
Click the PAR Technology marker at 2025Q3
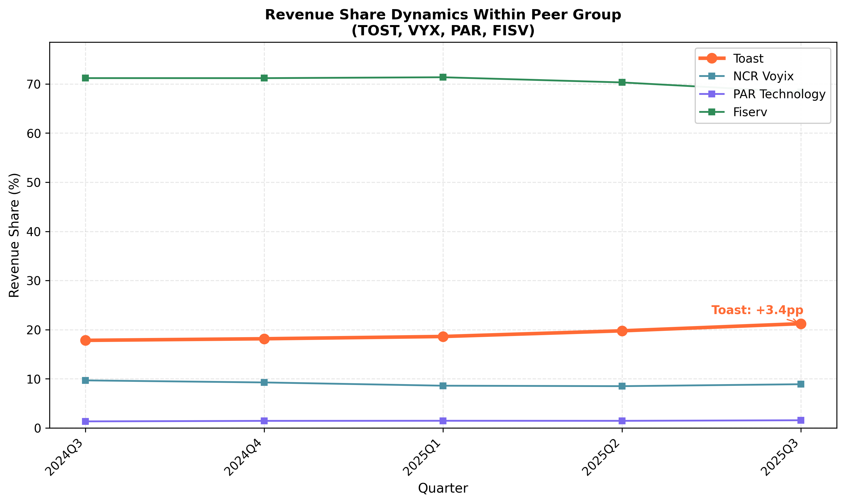[x=801, y=420]
